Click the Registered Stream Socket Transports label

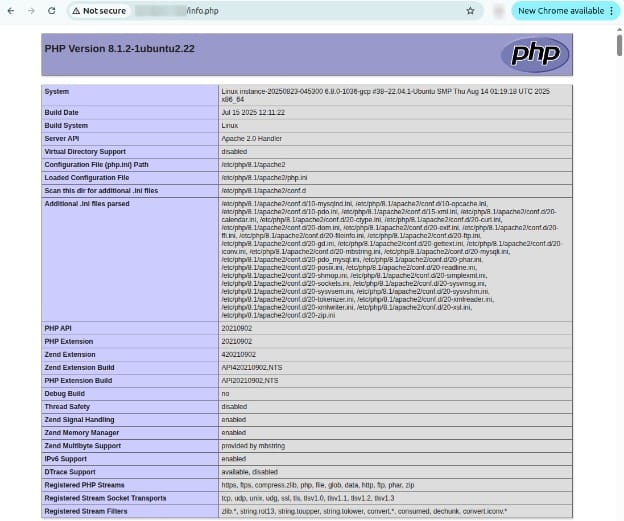click(105, 498)
